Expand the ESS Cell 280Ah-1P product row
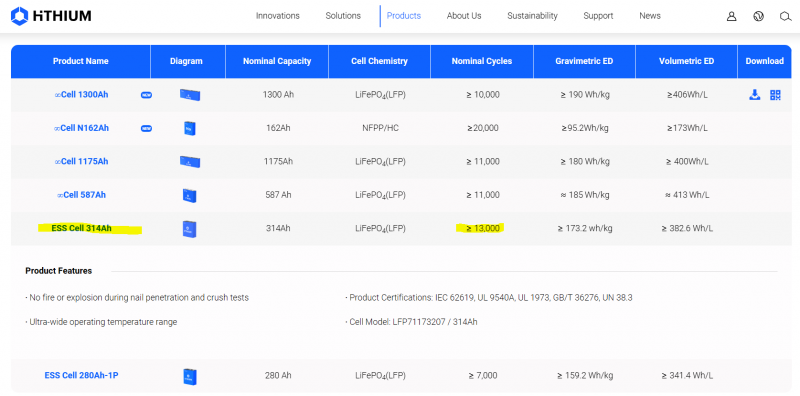This screenshot has height=396, width=800. [x=82, y=376]
